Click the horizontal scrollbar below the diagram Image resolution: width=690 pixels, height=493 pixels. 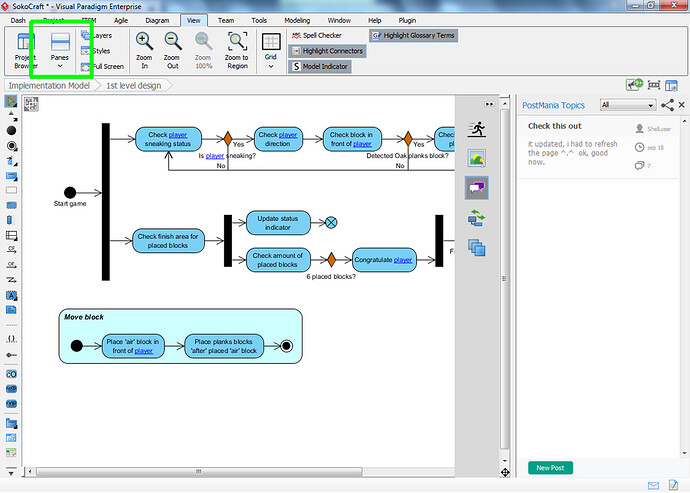point(199,471)
